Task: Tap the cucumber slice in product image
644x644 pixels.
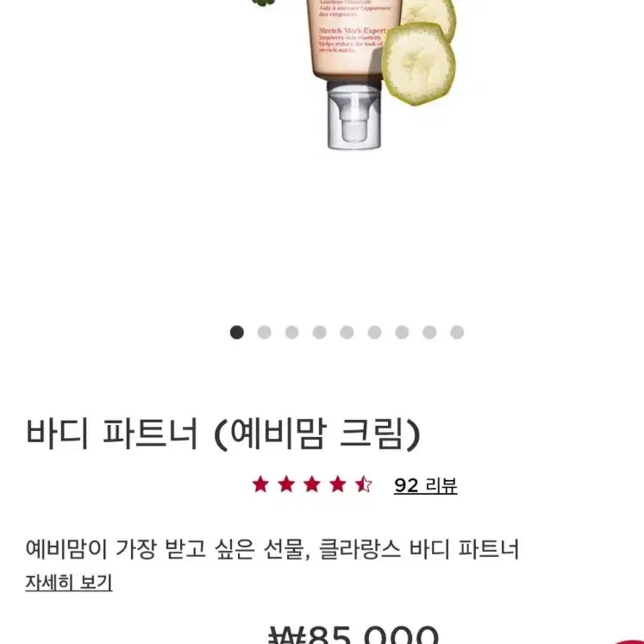Action: 418,64
